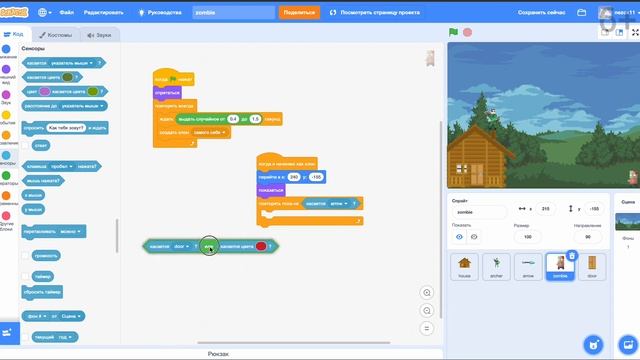Click the green flag above the stage
Image resolution: width=640 pixels, height=360 pixels.
(x=453, y=32)
